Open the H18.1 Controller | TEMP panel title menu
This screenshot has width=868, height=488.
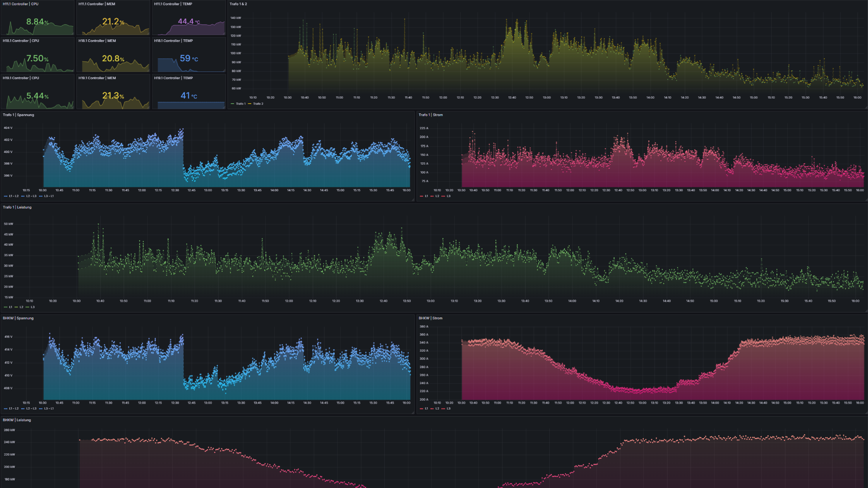pos(174,41)
